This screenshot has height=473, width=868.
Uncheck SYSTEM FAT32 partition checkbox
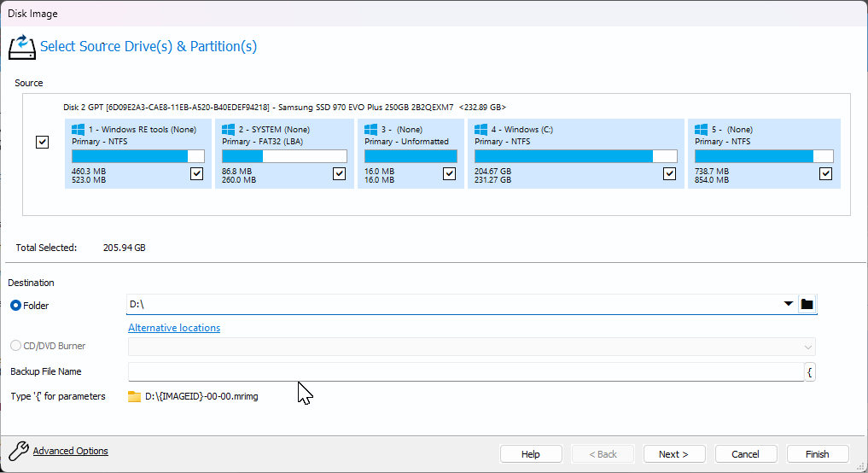(x=340, y=174)
